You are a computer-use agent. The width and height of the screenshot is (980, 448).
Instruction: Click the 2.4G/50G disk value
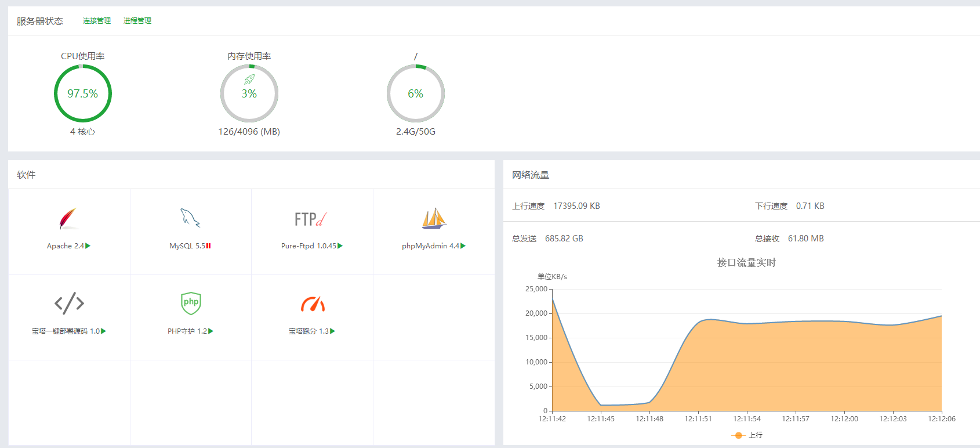(416, 132)
